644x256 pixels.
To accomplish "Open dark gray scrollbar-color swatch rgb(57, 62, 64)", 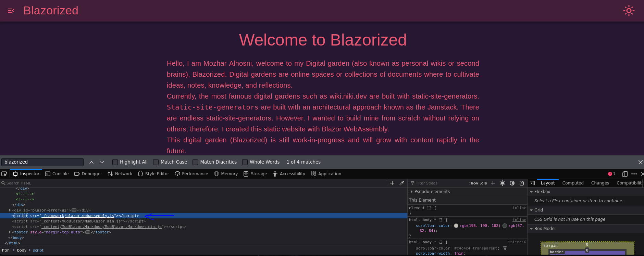I will coord(505,226).
